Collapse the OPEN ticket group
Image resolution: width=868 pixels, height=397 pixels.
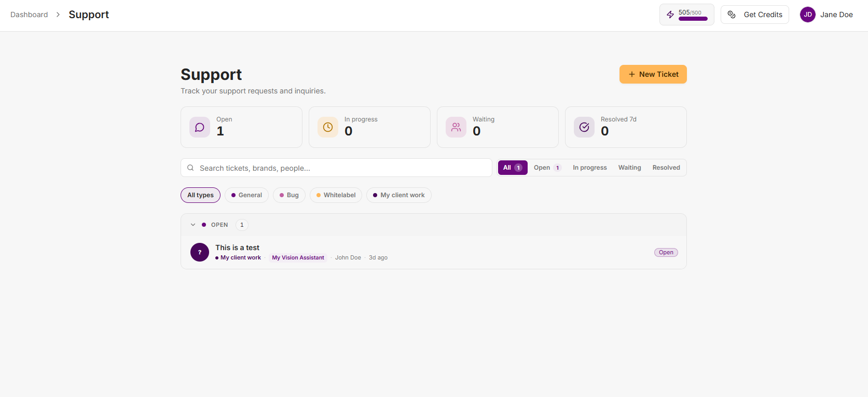(193, 225)
